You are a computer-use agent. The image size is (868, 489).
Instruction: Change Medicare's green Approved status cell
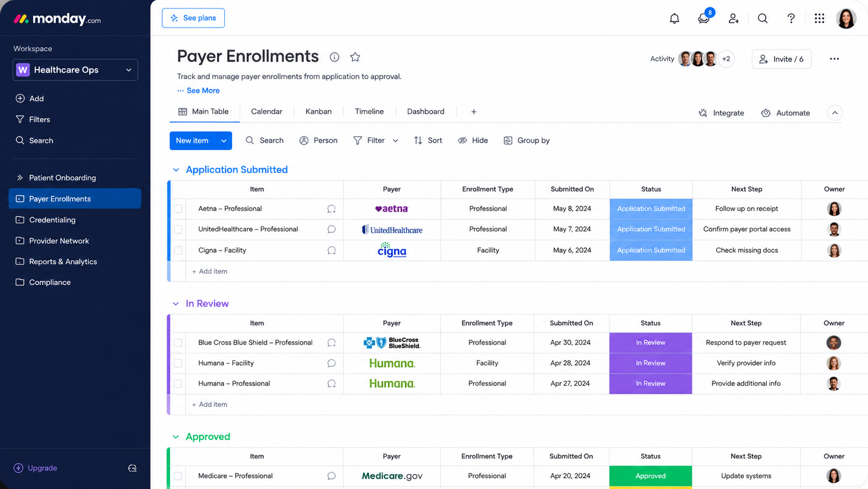650,476
